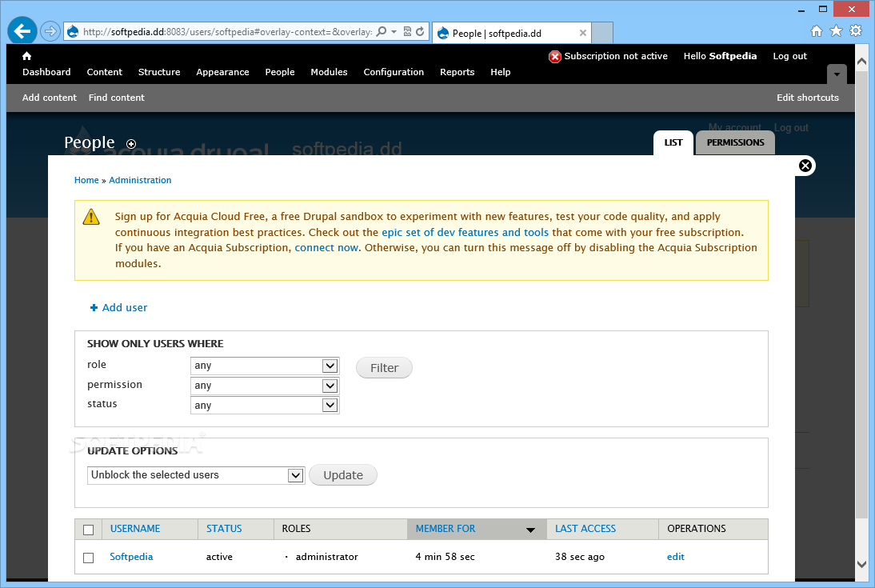Tick the select-all users checkbox
Viewport: 875px width, 588px height.
coord(88,530)
